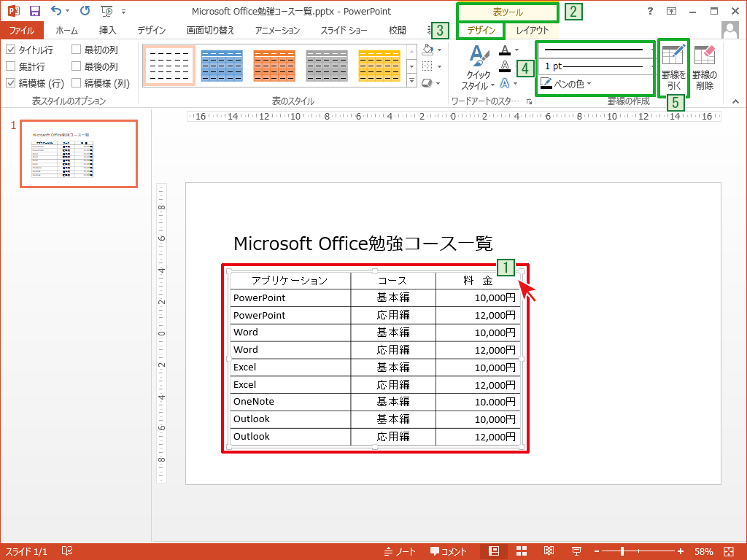Select the orange table style swatch
The image size is (747, 560).
pyautogui.click(x=274, y=66)
